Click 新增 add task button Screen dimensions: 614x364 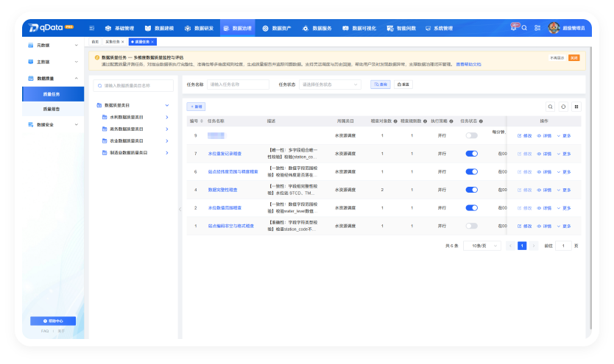[196, 107]
